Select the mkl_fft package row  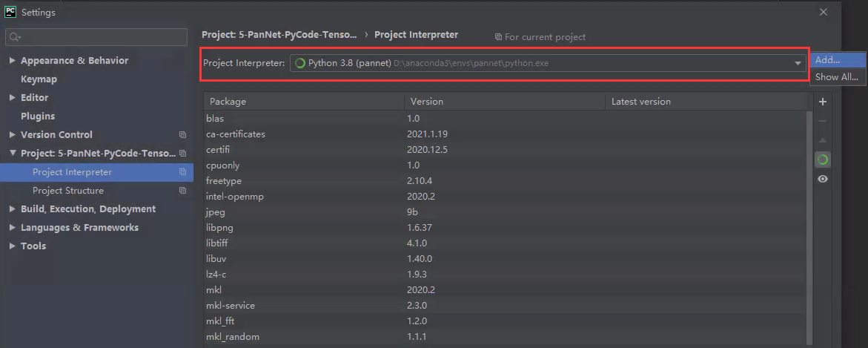point(506,321)
